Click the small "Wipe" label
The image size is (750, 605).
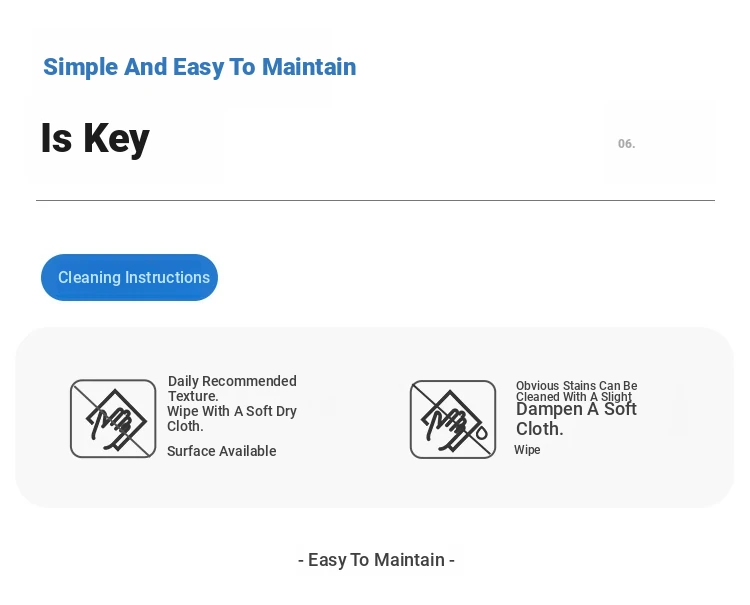coord(527,450)
